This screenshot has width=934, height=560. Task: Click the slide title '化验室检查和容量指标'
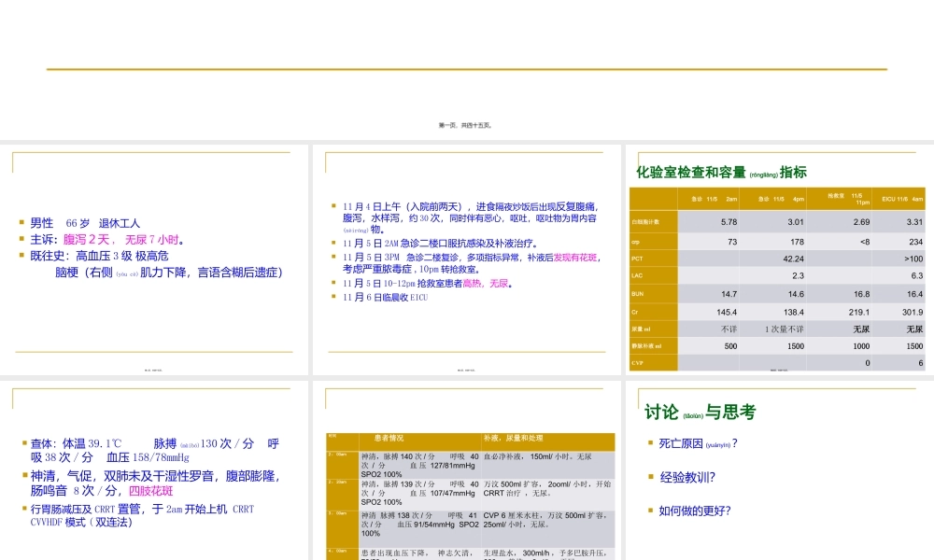click(721, 173)
